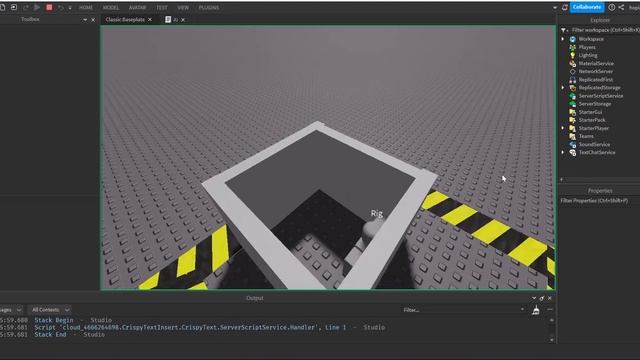Image resolution: width=640 pixels, height=360 pixels.
Task: Click the Share icon in the top right
Action: pyautogui.click(x=621, y=7)
